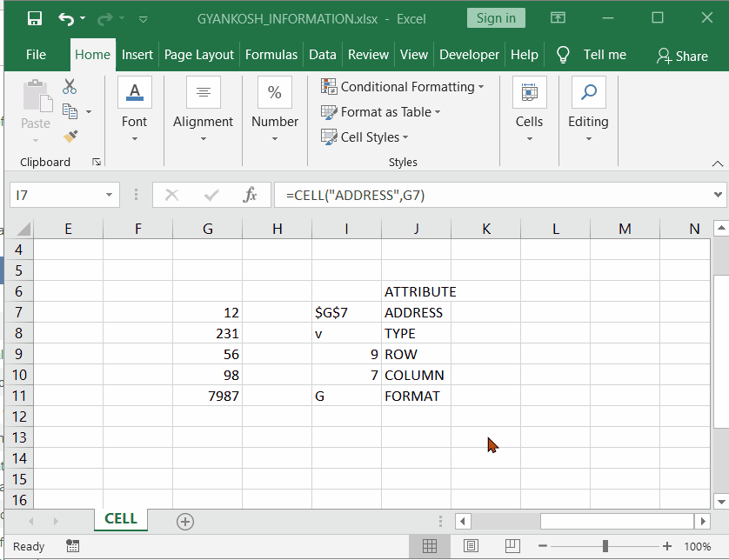Cut the selection using the Scissors icon
This screenshot has width=729, height=560.
tap(69, 86)
